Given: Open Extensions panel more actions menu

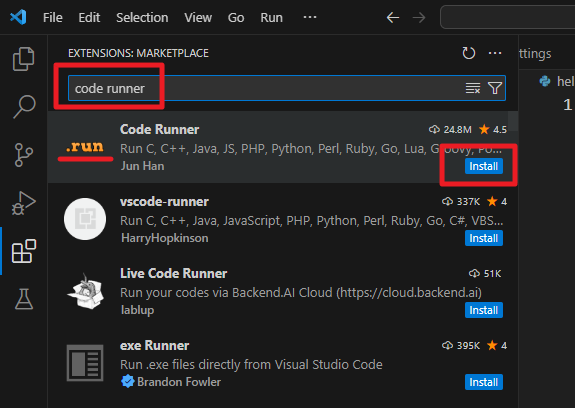Looking at the screenshot, I should pyautogui.click(x=495, y=54).
